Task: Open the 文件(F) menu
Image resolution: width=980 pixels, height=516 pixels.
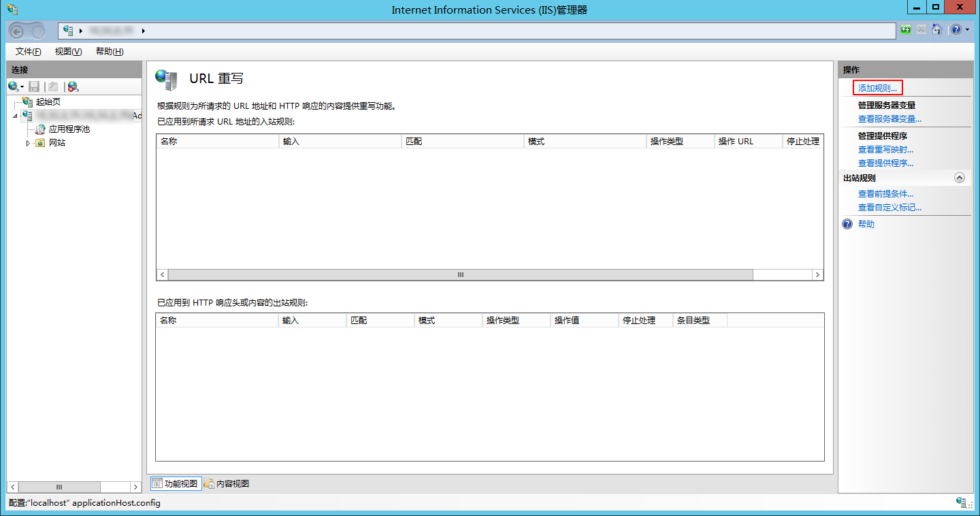Action: [x=28, y=52]
